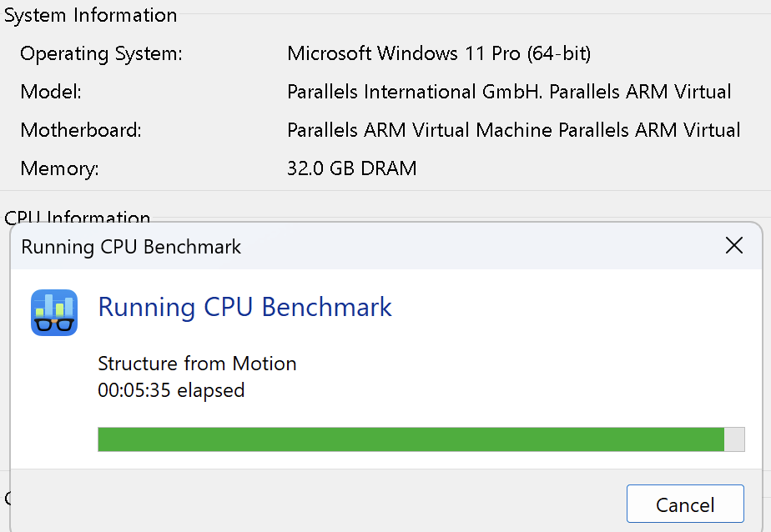
Task: Select the Microsoft Windows 11 Pro value
Action: coord(439,54)
